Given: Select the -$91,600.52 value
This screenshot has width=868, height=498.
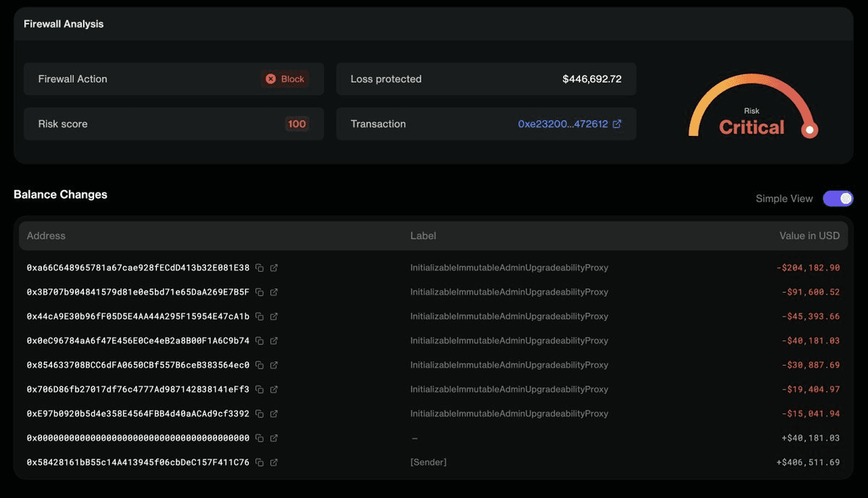Looking at the screenshot, I should pos(811,292).
